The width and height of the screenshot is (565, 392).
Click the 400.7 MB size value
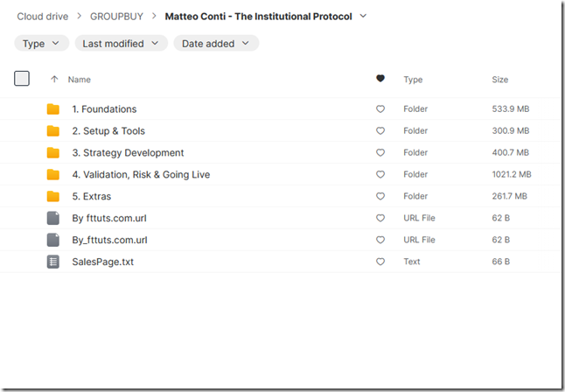(x=511, y=152)
